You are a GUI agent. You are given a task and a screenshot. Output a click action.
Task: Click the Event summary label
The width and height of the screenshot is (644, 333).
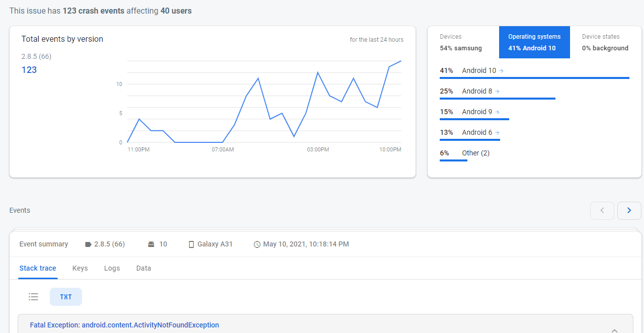(44, 244)
